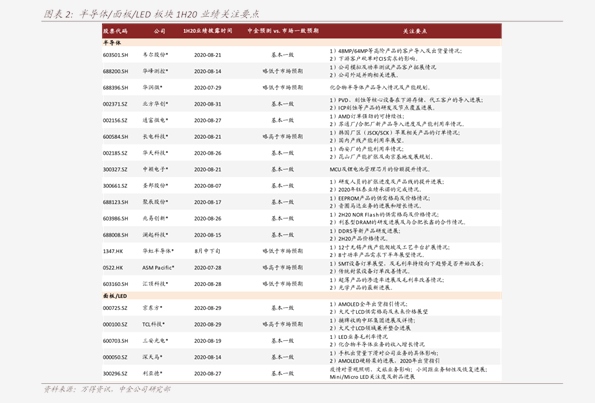Select the stock code 600703.SH
The height and width of the screenshot is (403, 595).
point(115,341)
